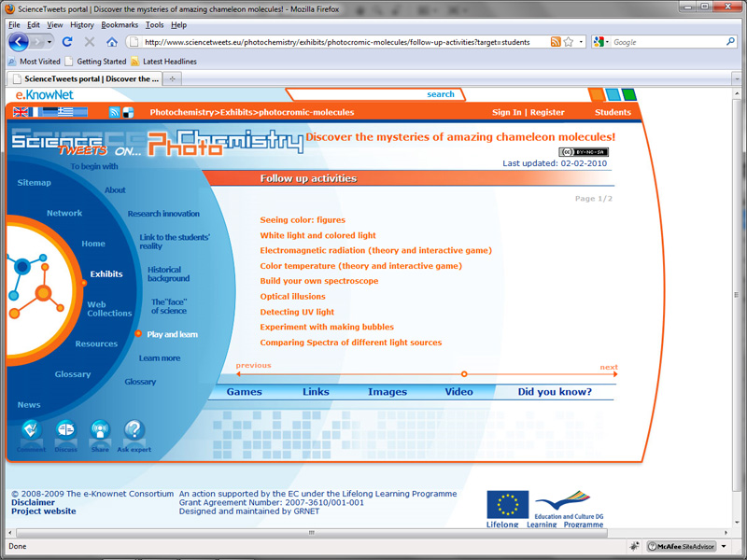Click the URL address bar
The height and width of the screenshot is (560, 747).
click(337, 42)
